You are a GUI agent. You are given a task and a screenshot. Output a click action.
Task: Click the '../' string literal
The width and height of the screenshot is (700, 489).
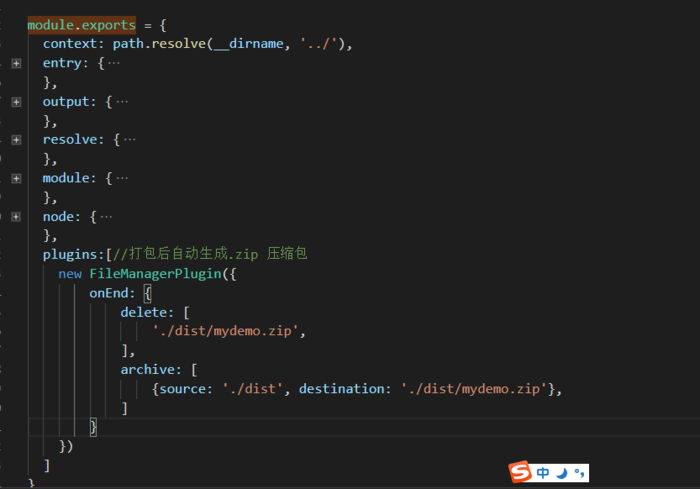(x=319, y=44)
